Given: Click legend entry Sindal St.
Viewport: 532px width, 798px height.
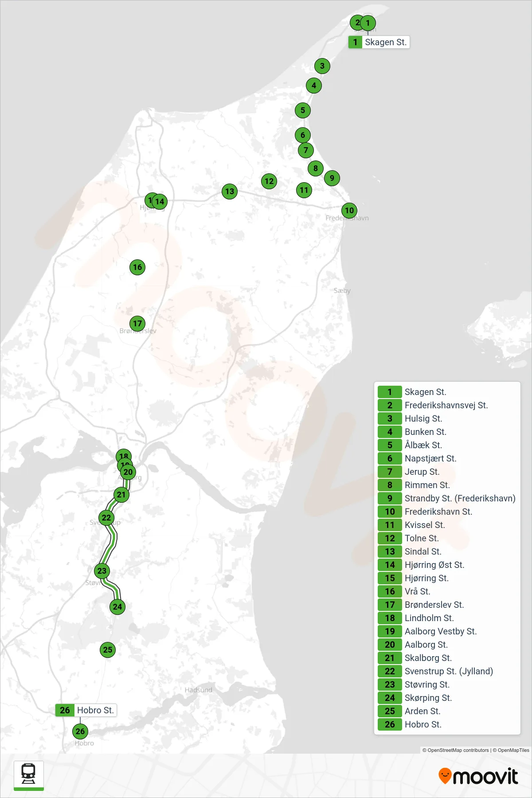Looking at the screenshot, I should (447, 552).
